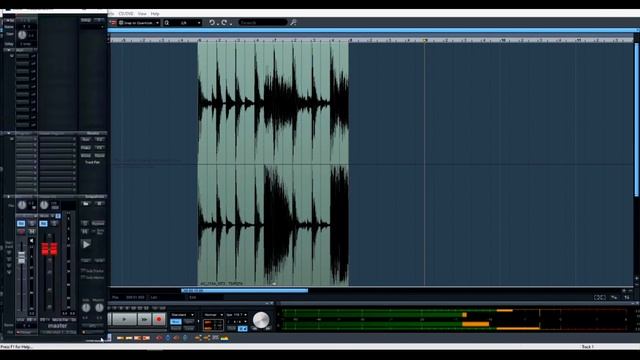
Task: Open the CD/DVD menu
Action: (x=126, y=13)
